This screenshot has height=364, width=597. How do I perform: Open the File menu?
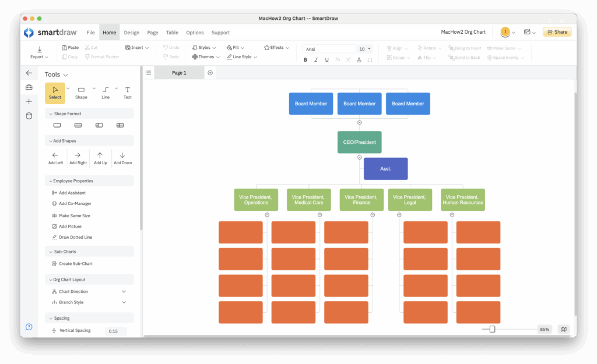90,33
